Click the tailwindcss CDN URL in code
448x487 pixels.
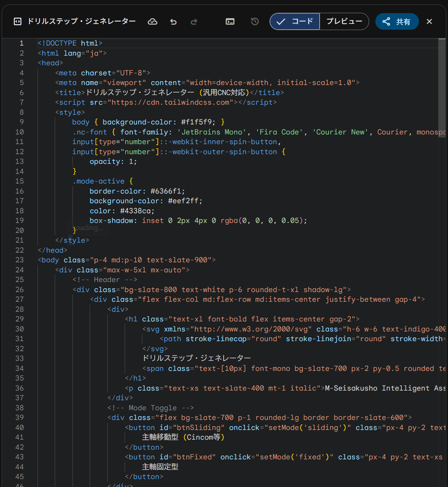click(x=170, y=102)
